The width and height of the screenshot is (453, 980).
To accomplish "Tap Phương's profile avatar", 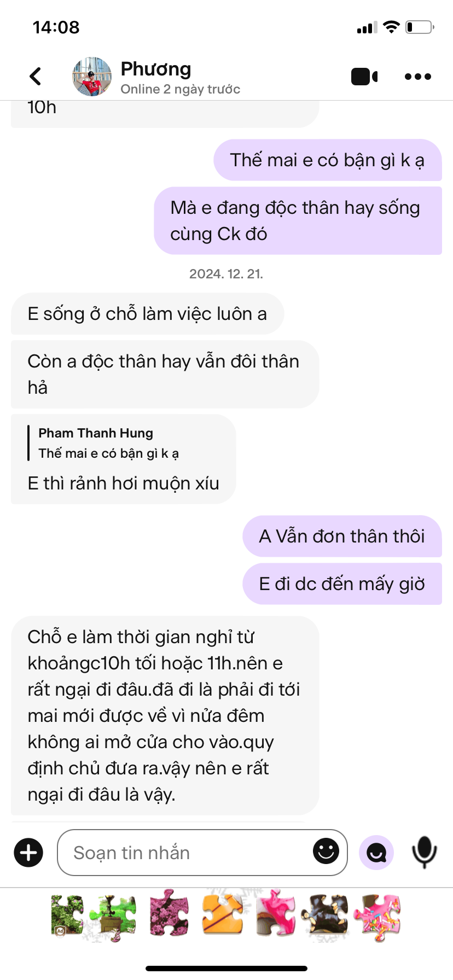I will (x=92, y=77).
